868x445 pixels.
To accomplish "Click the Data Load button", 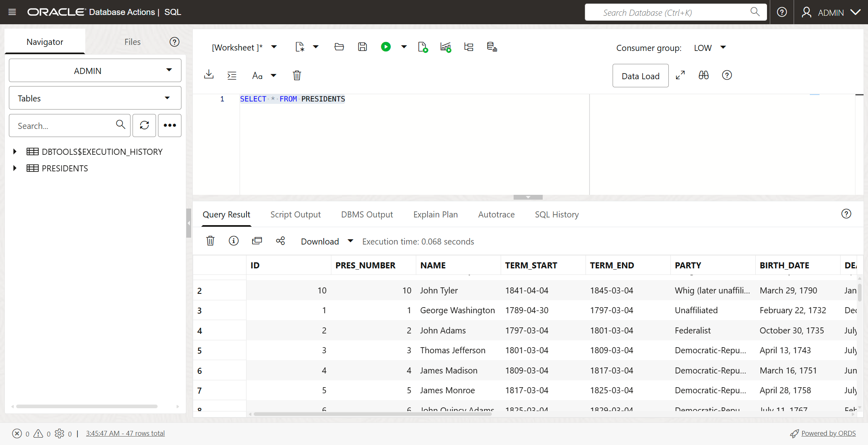I will pos(640,76).
